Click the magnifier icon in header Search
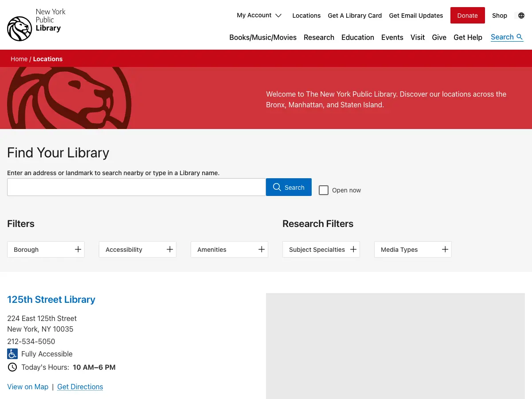The image size is (532, 399). coord(520,37)
